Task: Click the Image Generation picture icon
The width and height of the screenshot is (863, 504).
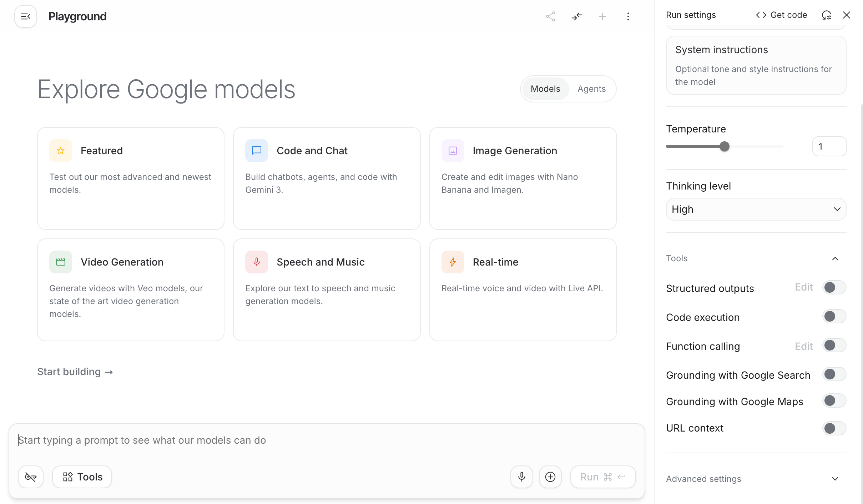Action: pyautogui.click(x=453, y=151)
